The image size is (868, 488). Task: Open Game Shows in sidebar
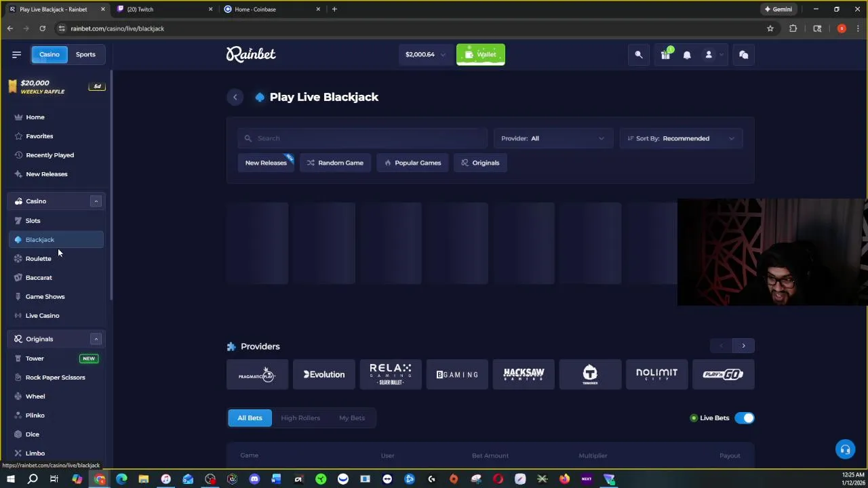point(56,297)
